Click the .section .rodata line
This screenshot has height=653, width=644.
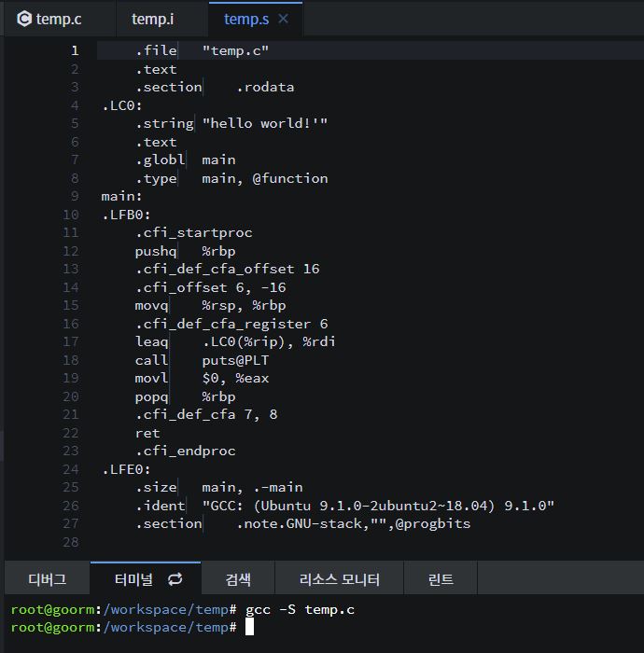[x=215, y=87]
